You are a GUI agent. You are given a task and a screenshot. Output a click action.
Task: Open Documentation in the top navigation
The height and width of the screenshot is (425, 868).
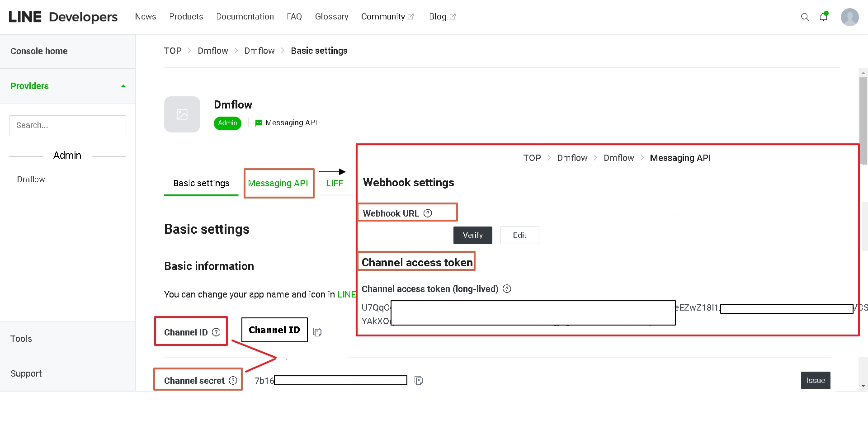(x=245, y=17)
